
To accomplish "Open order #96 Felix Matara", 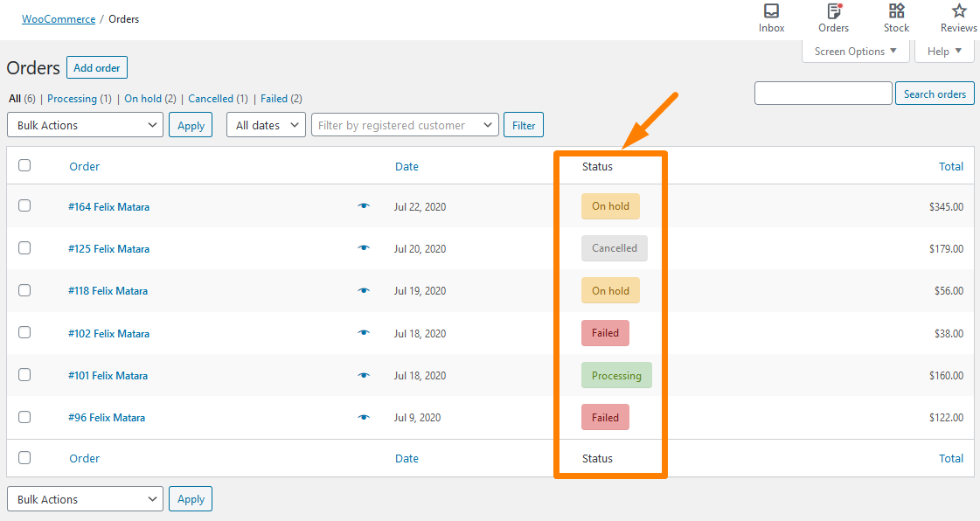I will [107, 417].
